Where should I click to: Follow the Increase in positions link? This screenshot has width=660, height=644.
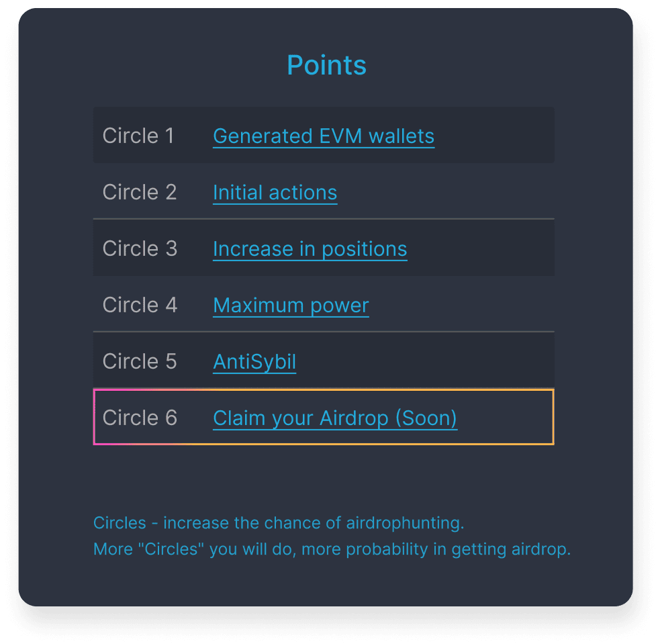pyautogui.click(x=310, y=249)
